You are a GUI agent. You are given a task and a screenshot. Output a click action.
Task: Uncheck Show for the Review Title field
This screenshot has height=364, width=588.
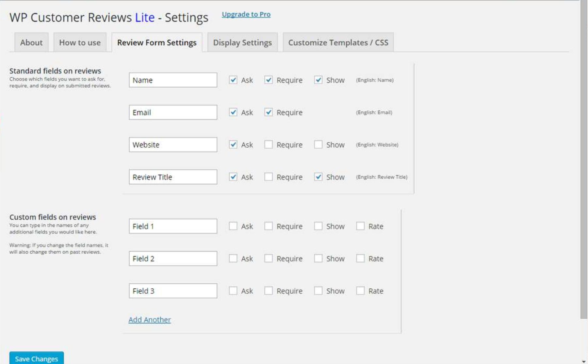pyautogui.click(x=318, y=177)
